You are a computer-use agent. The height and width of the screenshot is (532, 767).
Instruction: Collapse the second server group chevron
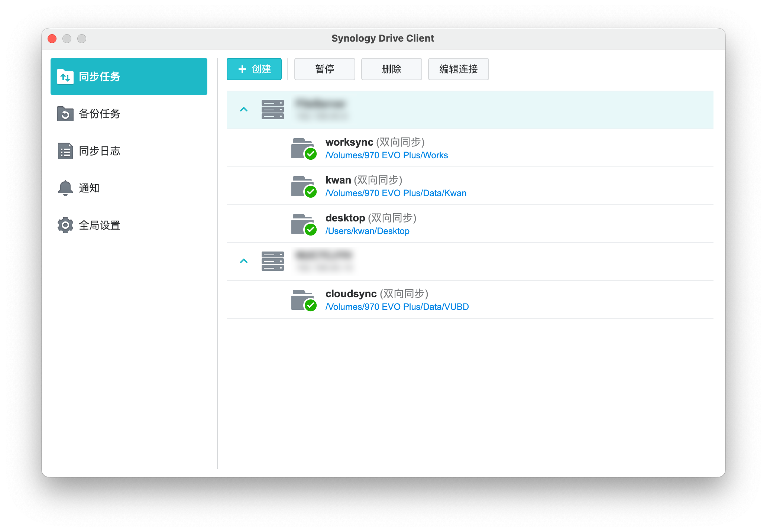tap(244, 261)
